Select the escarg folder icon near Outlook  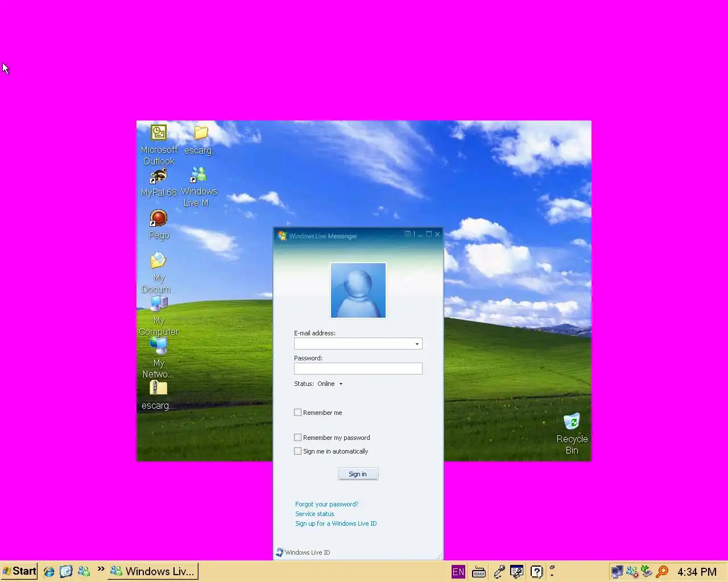(x=201, y=132)
